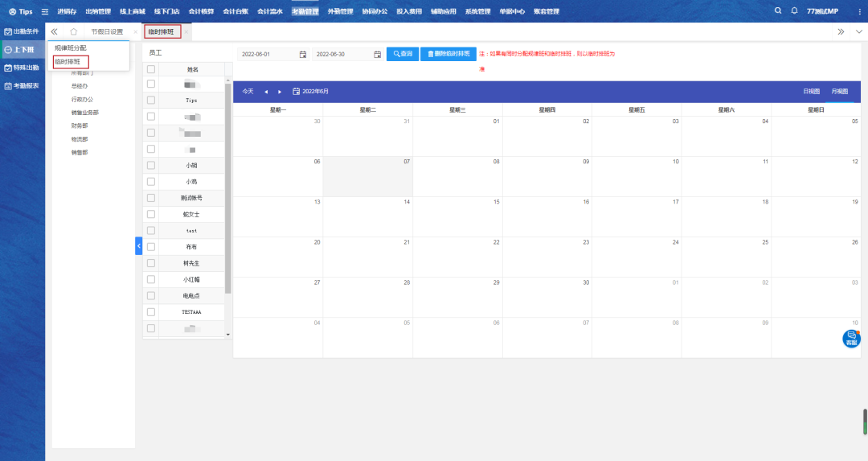Open the notification bell
The image size is (868, 461).
tap(795, 11)
